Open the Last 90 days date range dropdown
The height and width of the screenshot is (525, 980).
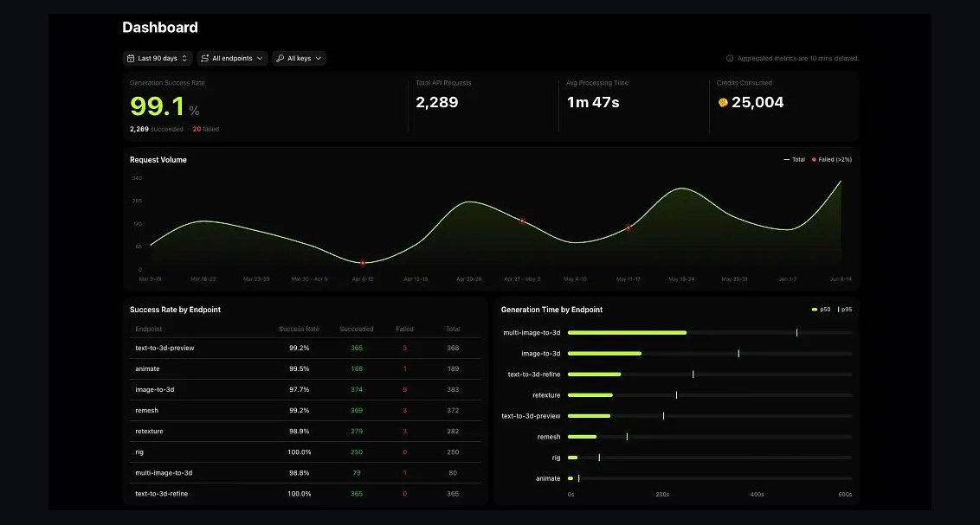(158, 59)
